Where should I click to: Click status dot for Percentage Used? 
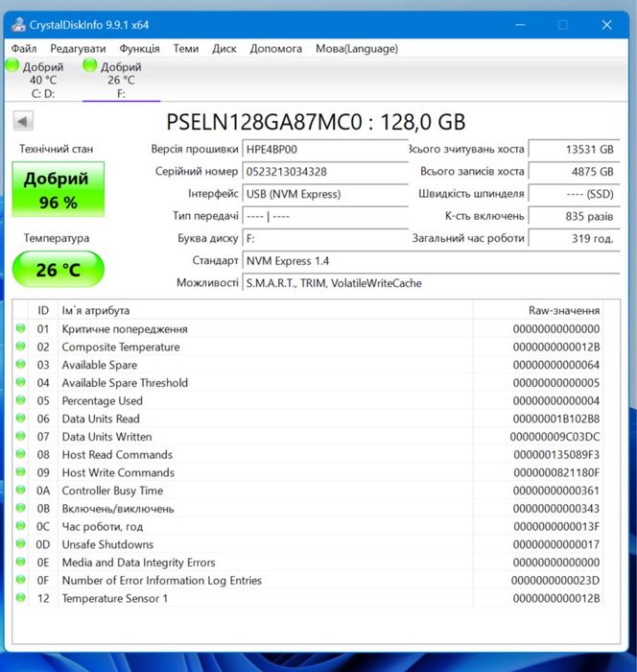click(x=20, y=400)
